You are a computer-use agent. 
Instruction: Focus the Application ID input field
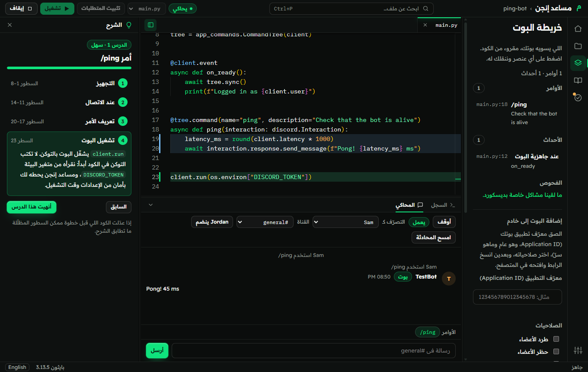(x=518, y=297)
